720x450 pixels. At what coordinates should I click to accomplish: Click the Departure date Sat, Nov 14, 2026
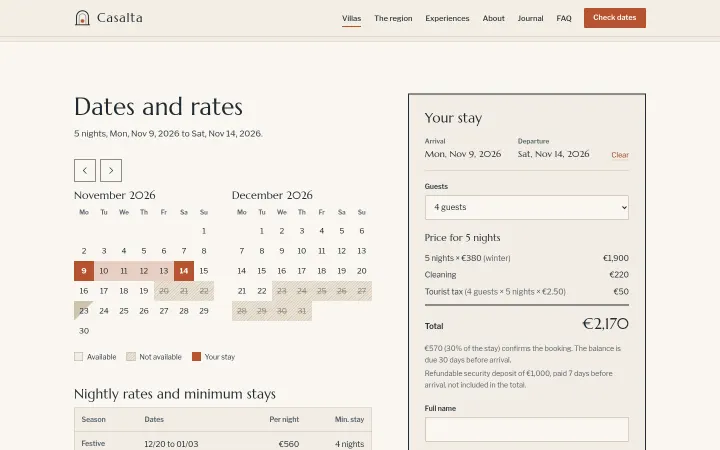553,154
